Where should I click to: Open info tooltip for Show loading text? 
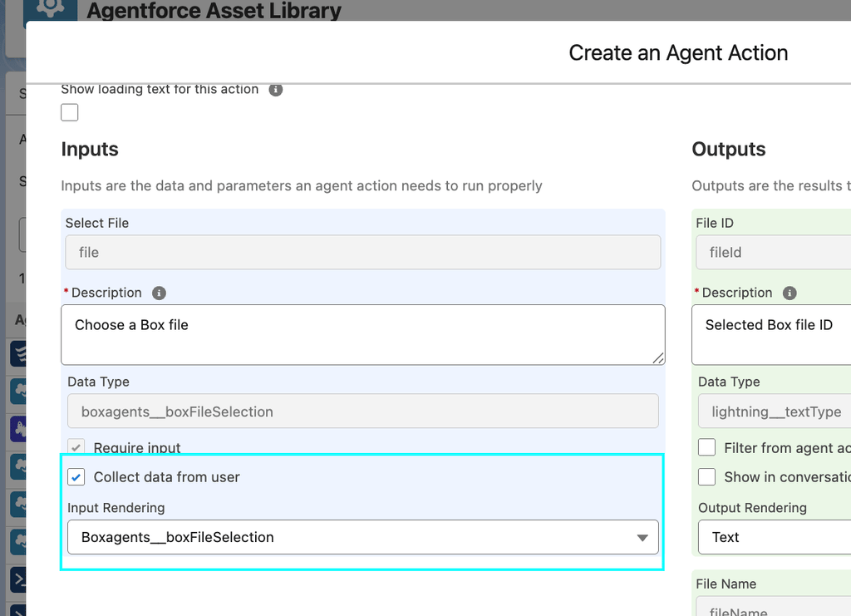point(276,90)
